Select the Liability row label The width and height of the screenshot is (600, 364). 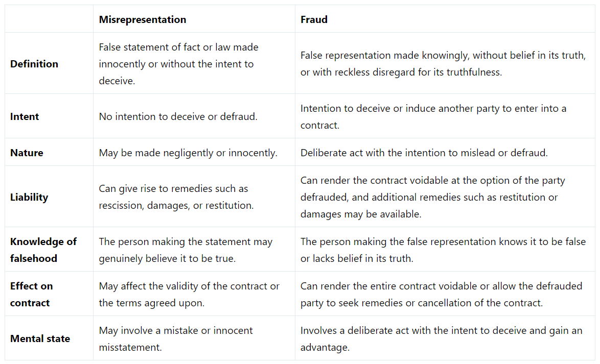click(29, 197)
